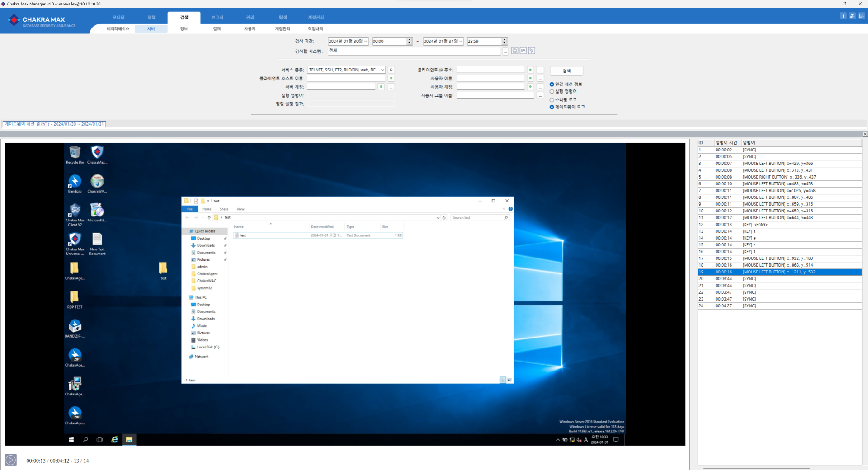
Task: Increment the start time 00:00 spinner
Action: [x=409, y=39]
